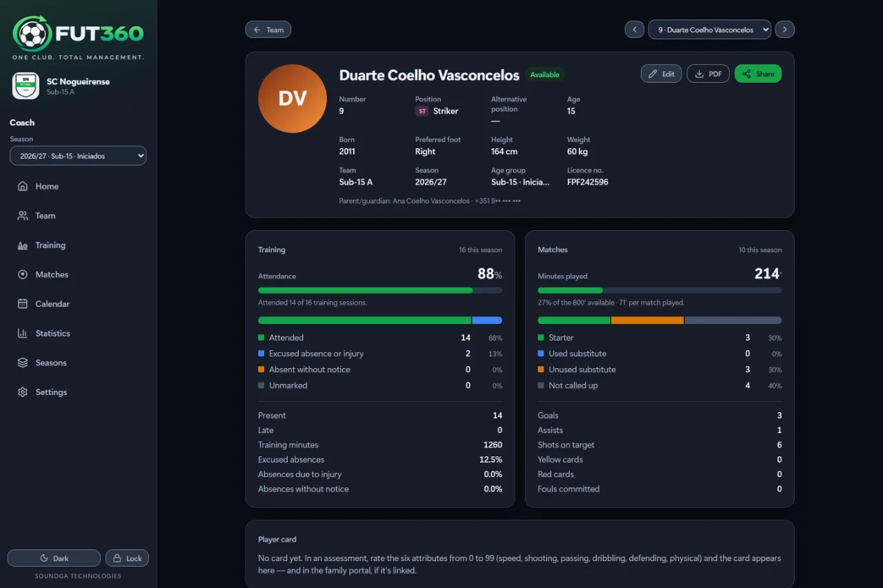Image resolution: width=883 pixels, height=588 pixels.
Task: Open the Season selector dropdown
Action: point(78,156)
